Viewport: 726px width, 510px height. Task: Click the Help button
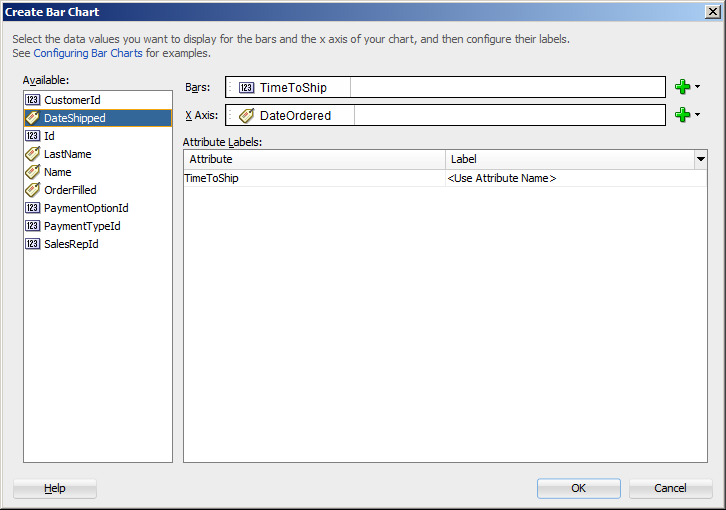(x=55, y=488)
